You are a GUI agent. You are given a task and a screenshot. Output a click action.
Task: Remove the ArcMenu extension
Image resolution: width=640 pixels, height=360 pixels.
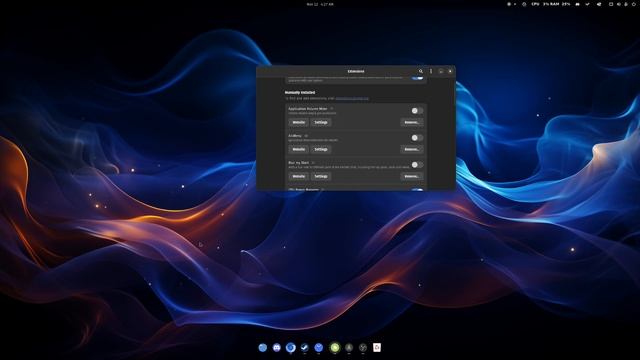(411, 149)
